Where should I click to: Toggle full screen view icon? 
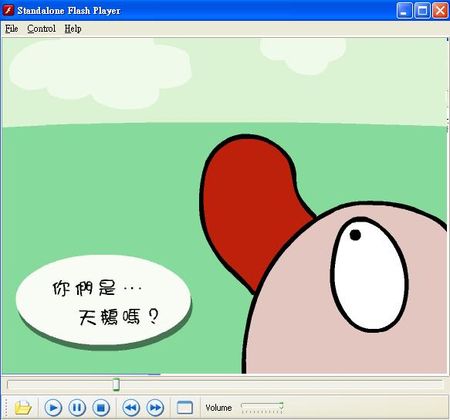(185, 407)
